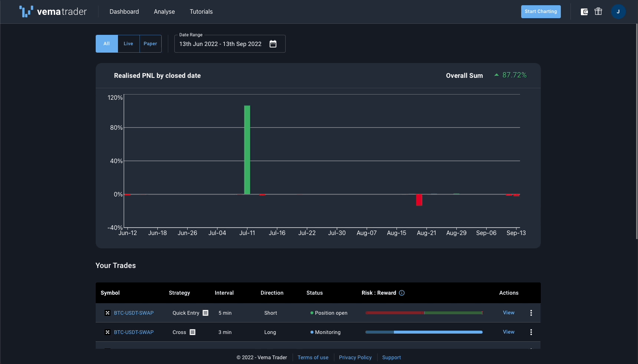Click the tall green Jul-11 PNL bar
Viewport: 638px width, 364px height.
tap(247, 150)
